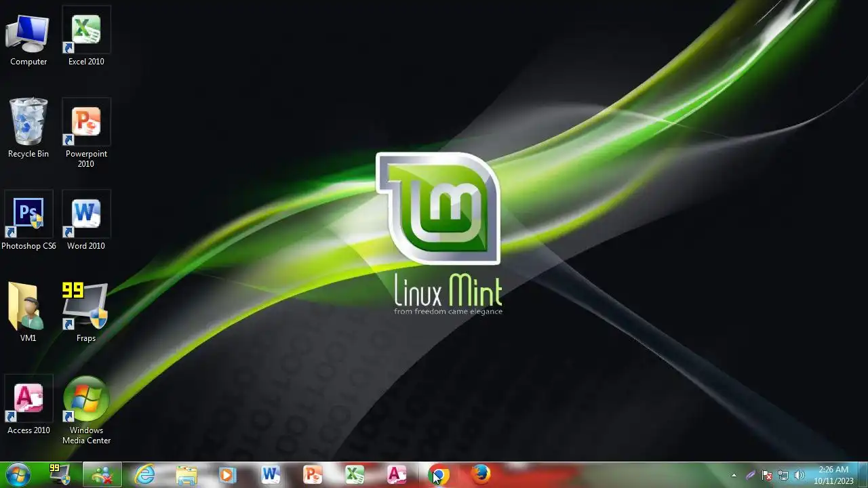The height and width of the screenshot is (488, 868).
Task: Open the network tray icon
Action: coord(783,475)
